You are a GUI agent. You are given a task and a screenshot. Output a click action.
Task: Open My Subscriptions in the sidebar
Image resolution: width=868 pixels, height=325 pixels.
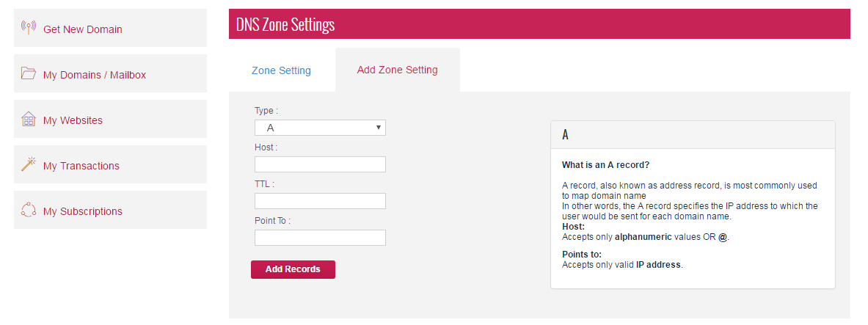coord(82,211)
